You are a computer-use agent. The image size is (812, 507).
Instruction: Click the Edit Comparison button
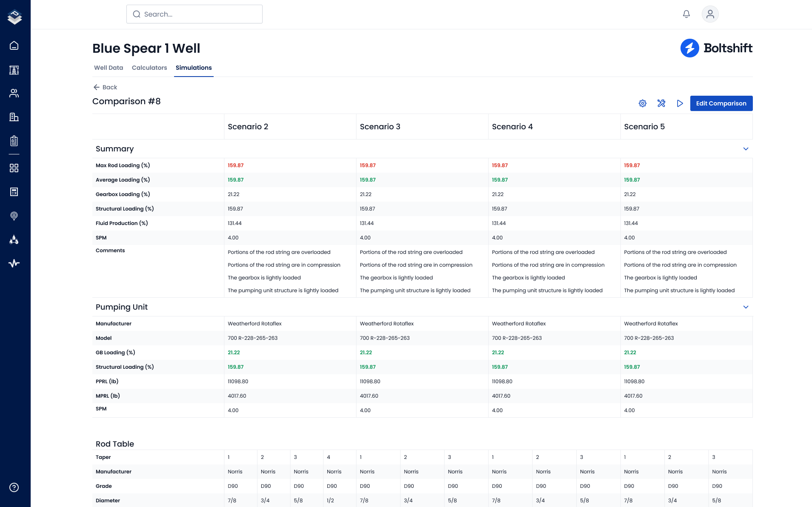pos(721,103)
